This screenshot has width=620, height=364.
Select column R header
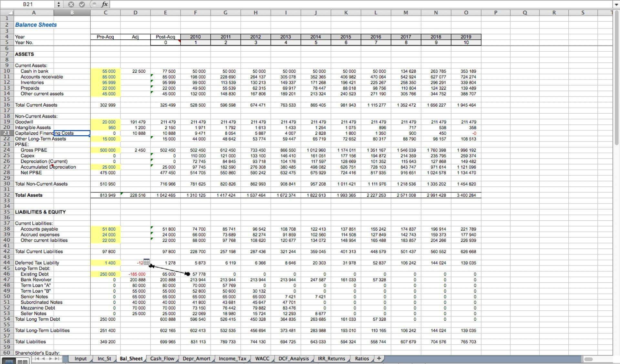coord(554,13)
